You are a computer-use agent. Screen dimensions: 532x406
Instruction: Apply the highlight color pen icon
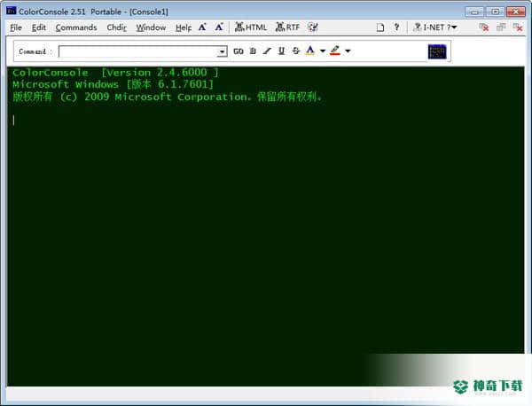(335, 51)
